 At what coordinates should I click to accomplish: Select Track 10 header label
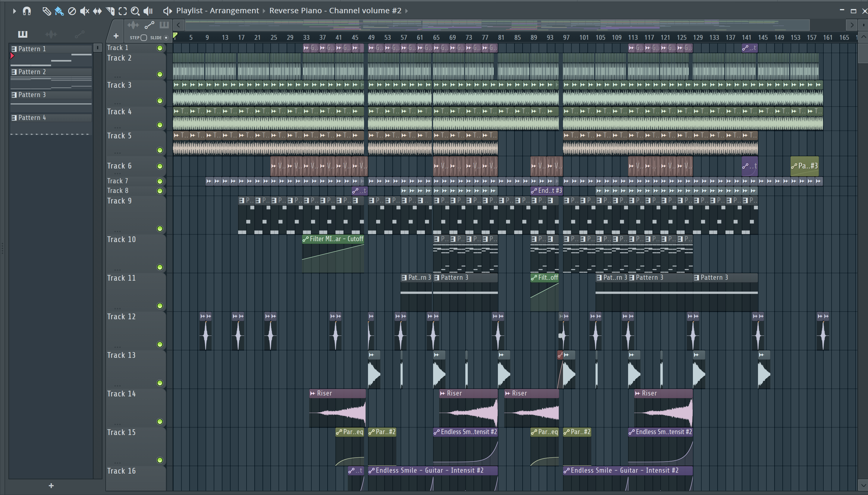[x=121, y=239]
